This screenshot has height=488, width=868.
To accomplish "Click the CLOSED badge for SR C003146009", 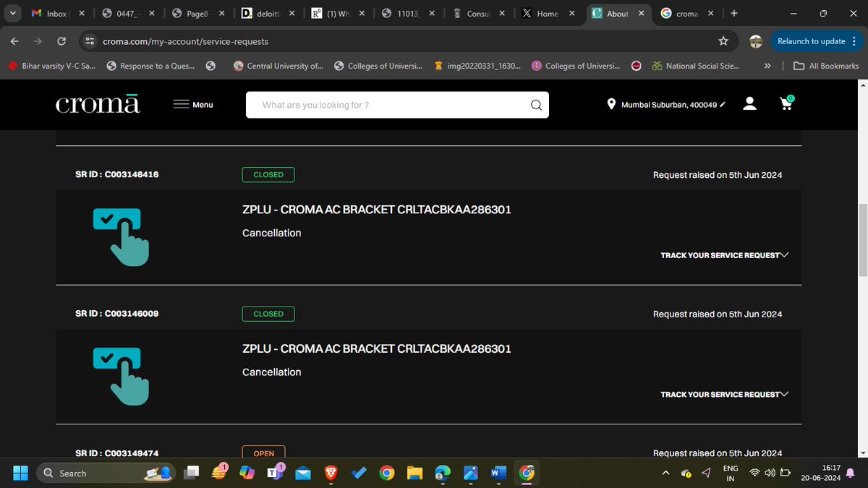I will tap(268, 314).
